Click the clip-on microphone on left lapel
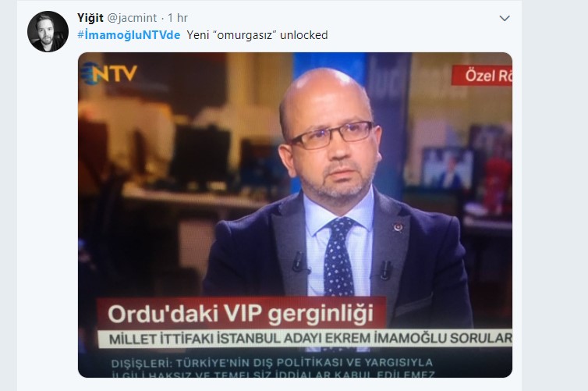The width and height of the screenshot is (588, 391). pos(299,261)
